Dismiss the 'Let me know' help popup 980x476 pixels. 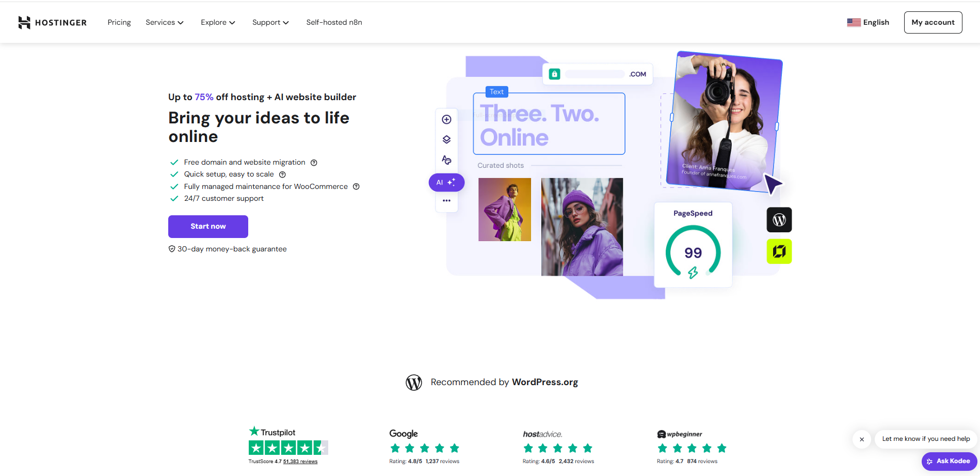point(862,439)
